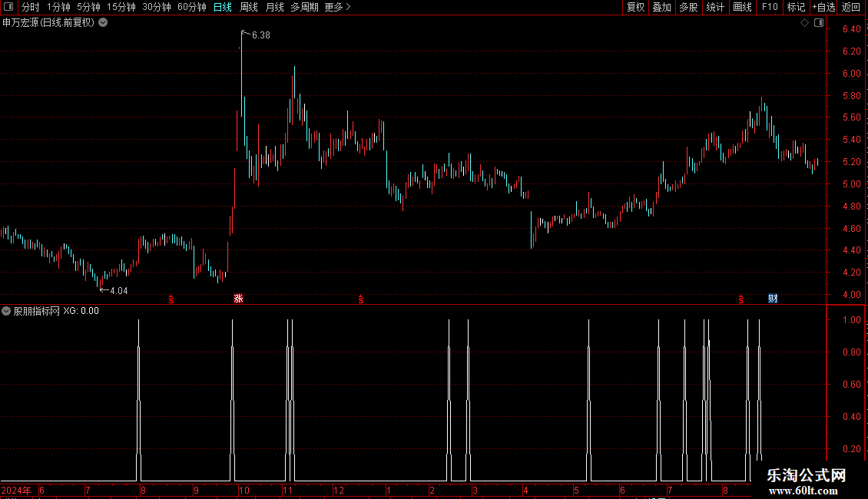
Task: Click the 标记 mark button
Action: coord(796,7)
